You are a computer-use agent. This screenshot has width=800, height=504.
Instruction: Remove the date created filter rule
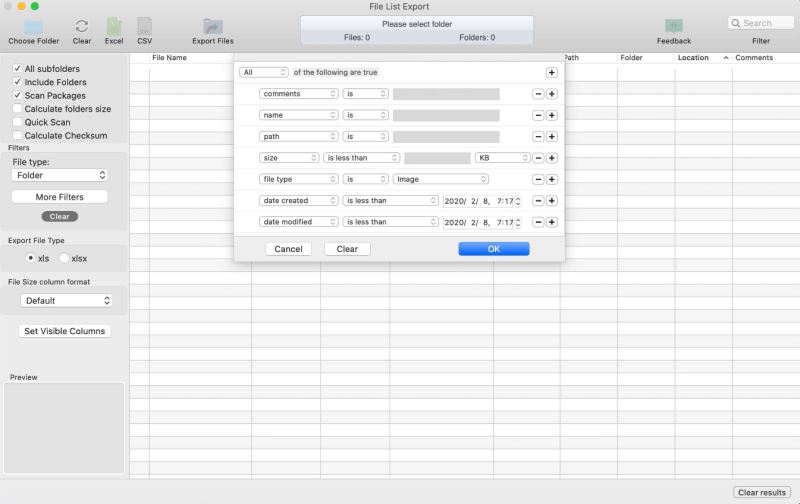point(538,201)
